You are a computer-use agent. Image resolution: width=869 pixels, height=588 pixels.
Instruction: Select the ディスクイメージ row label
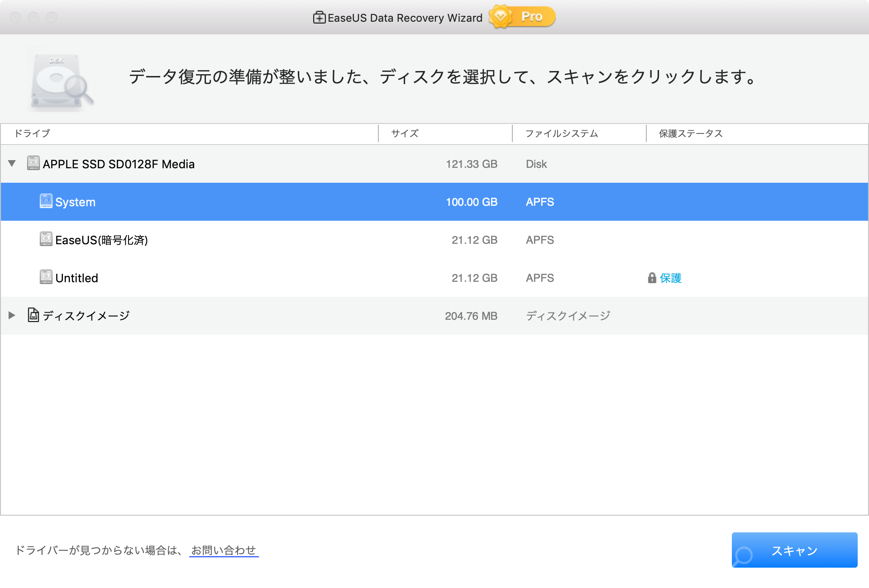pyautogui.click(x=86, y=316)
